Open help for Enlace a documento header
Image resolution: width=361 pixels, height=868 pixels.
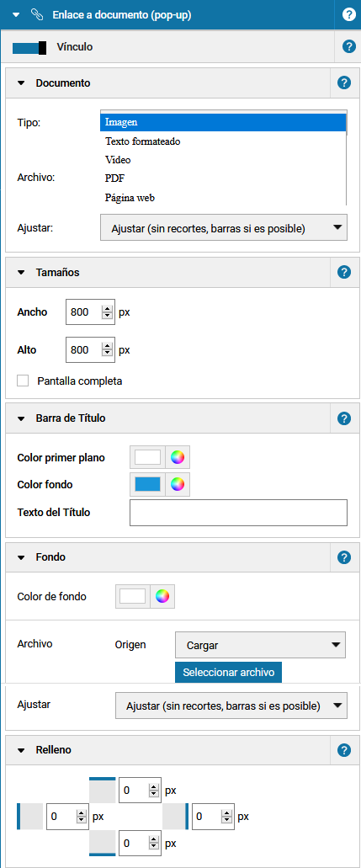tap(349, 14)
